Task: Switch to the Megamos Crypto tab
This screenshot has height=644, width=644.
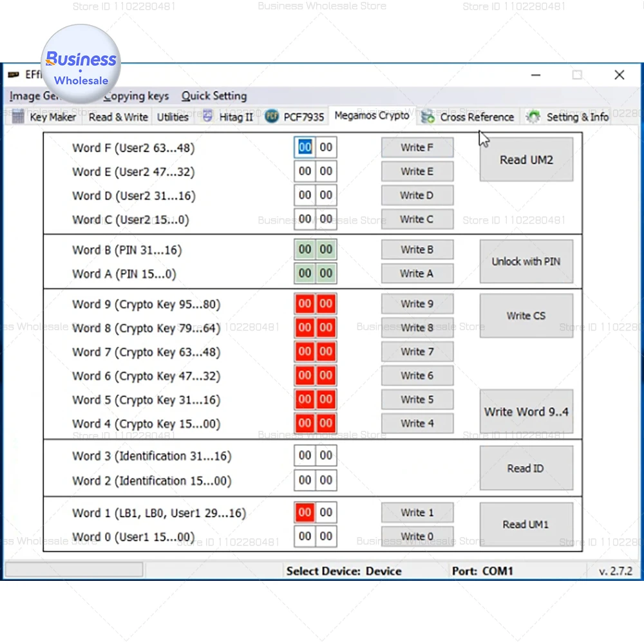Action: tap(372, 116)
